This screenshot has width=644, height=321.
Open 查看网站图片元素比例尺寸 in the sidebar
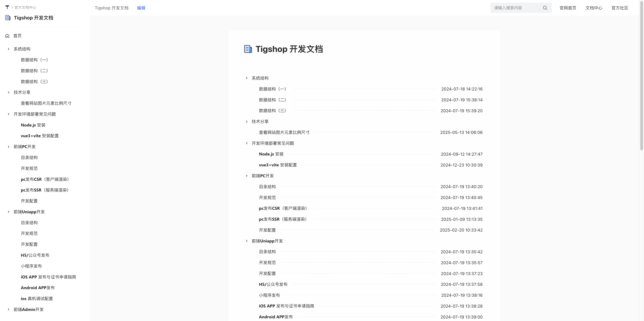point(46,103)
